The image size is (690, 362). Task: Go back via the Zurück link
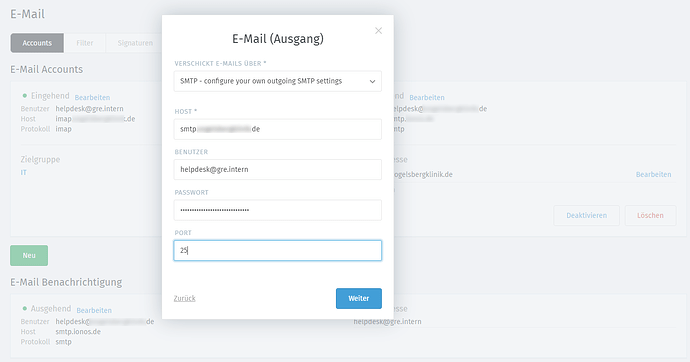tap(184, 298)
